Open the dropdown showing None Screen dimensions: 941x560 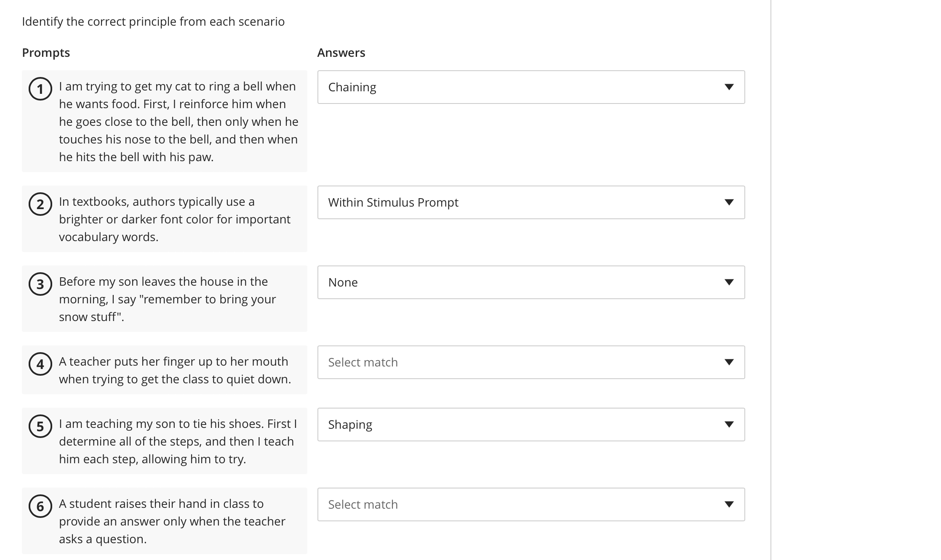click(530, 282)
